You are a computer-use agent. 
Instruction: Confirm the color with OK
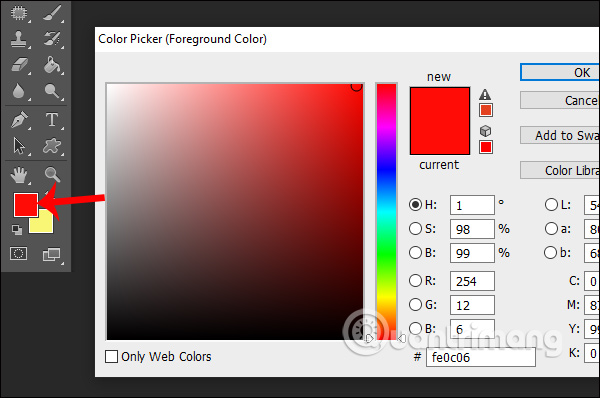(x=560, y=72)
